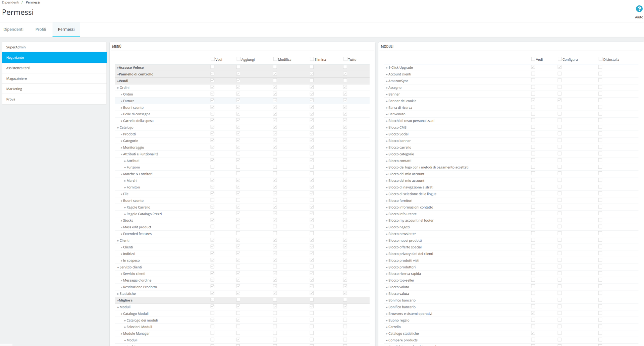
Task: Check Tutto for Catalogo Moduli row
Action: coord(345,313)
